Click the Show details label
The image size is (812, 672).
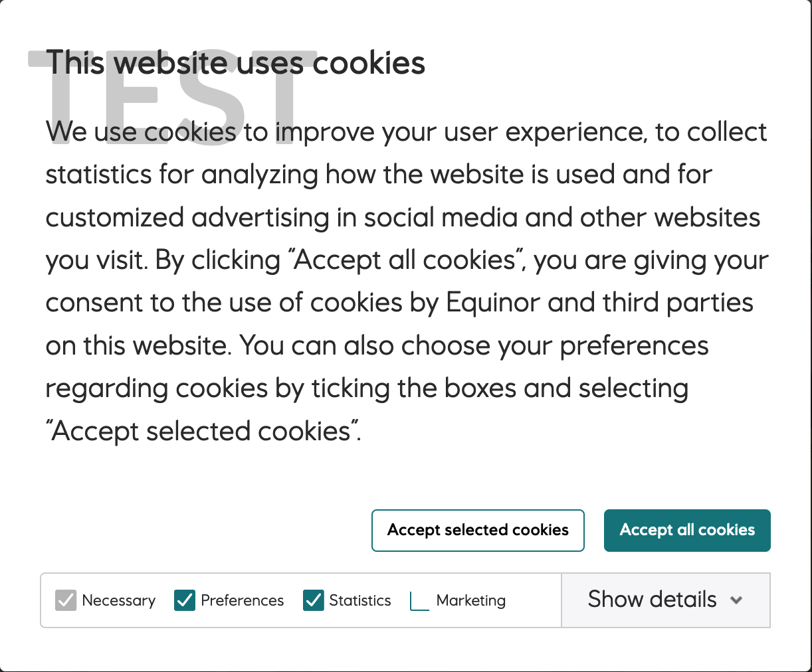tap(651, 600)
